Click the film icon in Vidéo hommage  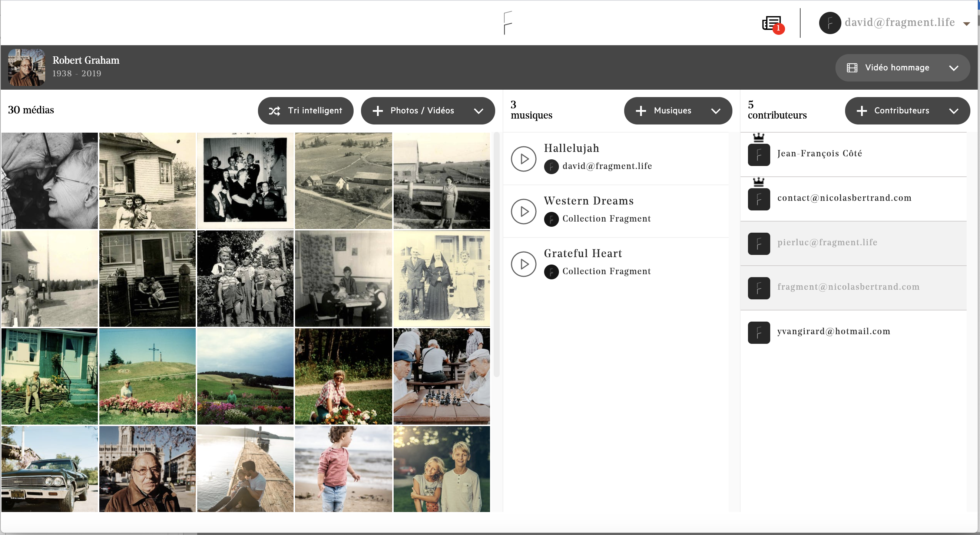point(852,68)
